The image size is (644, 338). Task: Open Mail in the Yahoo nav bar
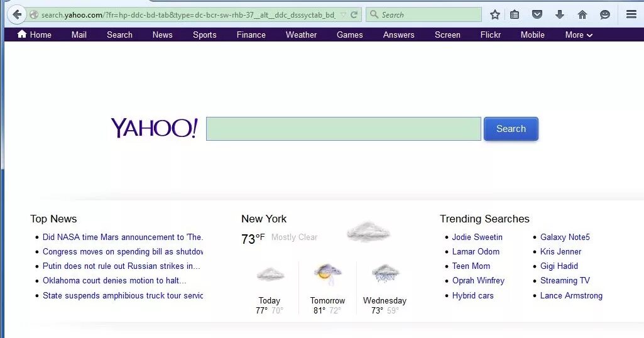point(79,35)
